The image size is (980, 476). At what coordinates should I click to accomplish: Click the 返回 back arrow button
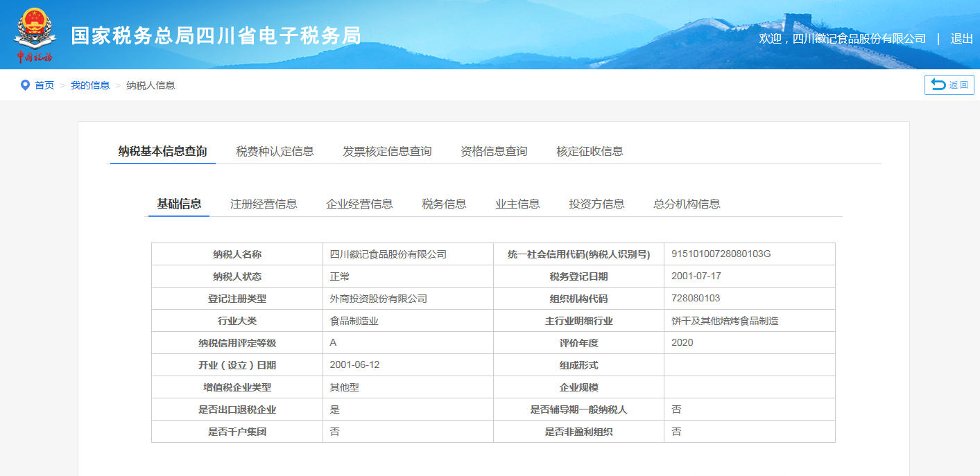[x=949, y=85]
